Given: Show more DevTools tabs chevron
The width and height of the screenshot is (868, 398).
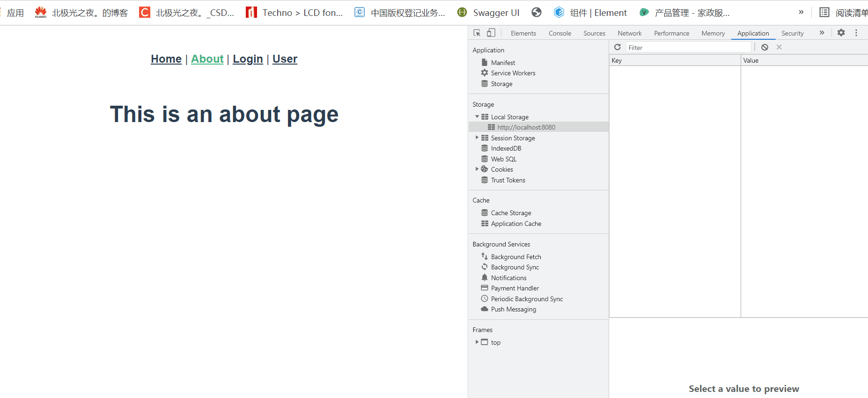Looking at the screenshot, I should point(822,33).
